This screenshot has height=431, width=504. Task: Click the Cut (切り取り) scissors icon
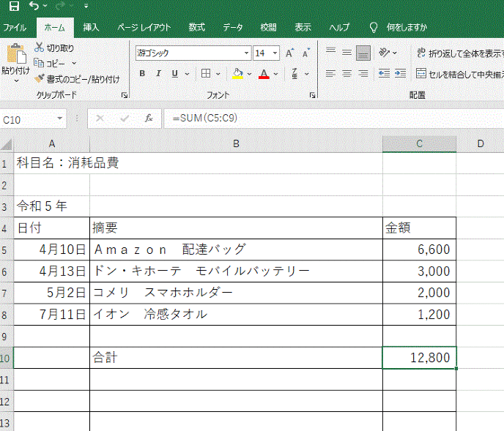(x=39, y=48)
